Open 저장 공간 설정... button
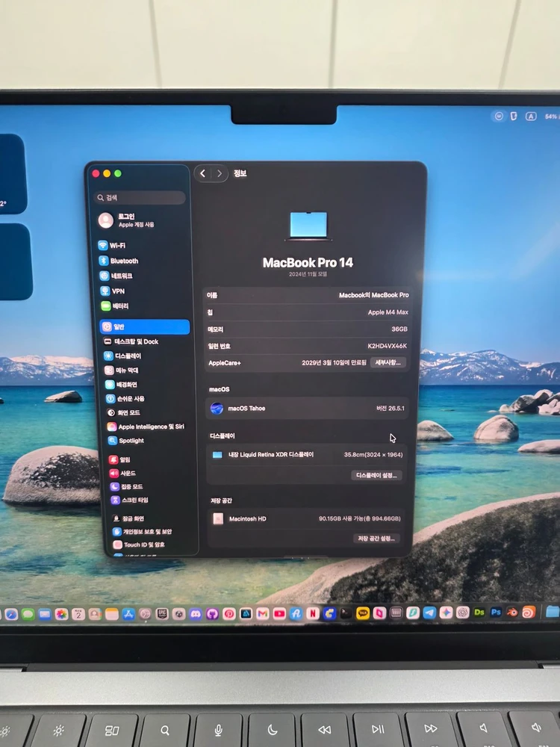560x747 pixels. [x=376, y=539]
